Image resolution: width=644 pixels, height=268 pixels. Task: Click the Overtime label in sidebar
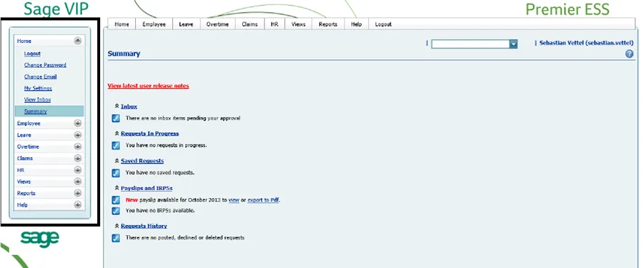[28, 147]
